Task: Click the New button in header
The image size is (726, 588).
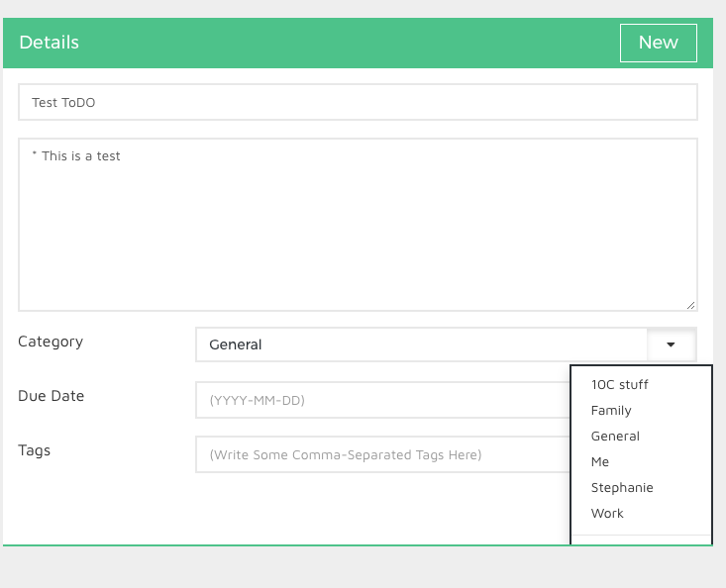Action: pos(658,43)
